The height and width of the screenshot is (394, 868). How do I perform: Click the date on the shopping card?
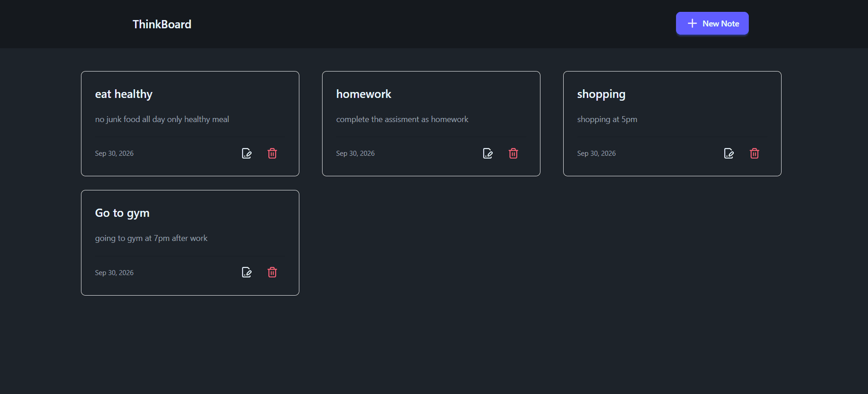(596, 154)
